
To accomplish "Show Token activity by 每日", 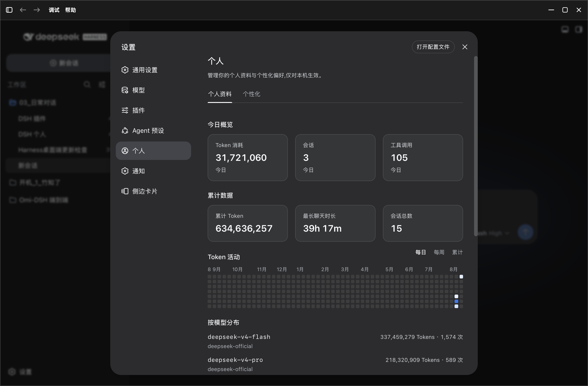I will pyautogui.click(x=421, y=252).
